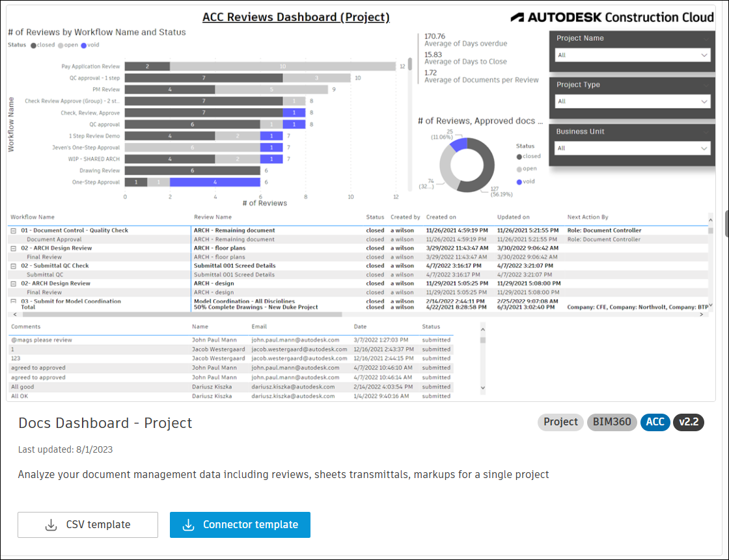Click the 15.83 Average of Days to Close card
The image size is (729, 560).
(x=465, y=58)
